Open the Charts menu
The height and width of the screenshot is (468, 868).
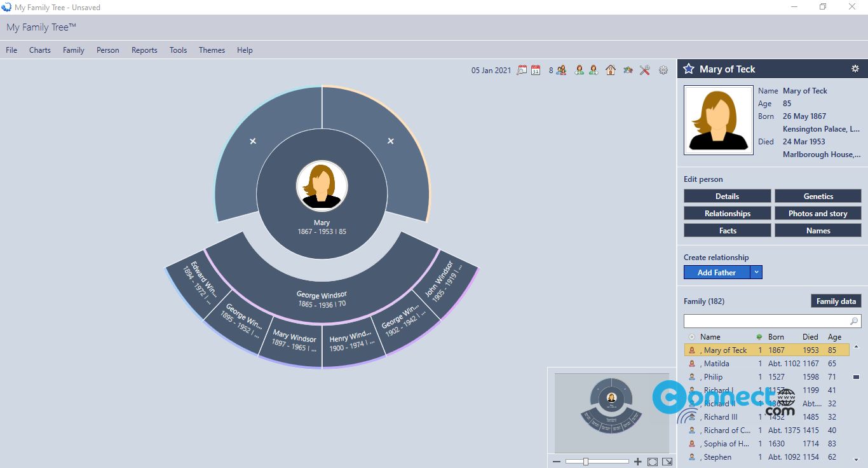point(40,50)
